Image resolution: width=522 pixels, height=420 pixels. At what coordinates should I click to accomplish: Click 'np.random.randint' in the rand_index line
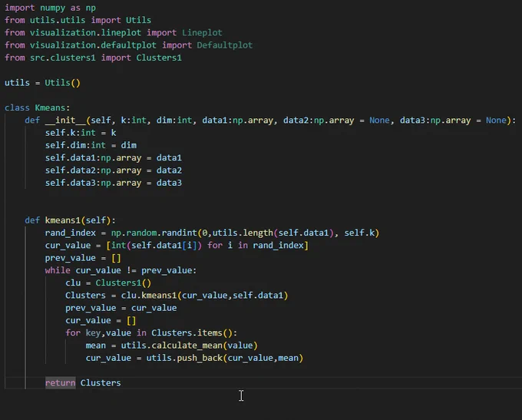tap(154, 233)
